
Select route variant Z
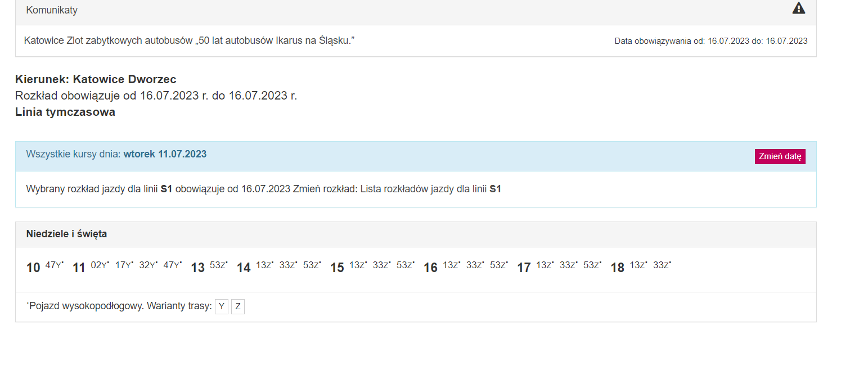click(238, 306)
